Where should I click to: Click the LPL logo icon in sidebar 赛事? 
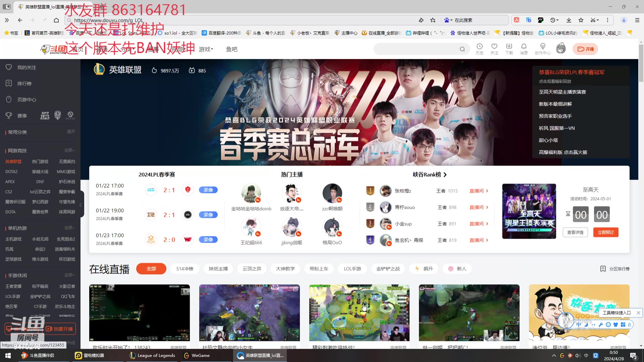coord(45,116)
